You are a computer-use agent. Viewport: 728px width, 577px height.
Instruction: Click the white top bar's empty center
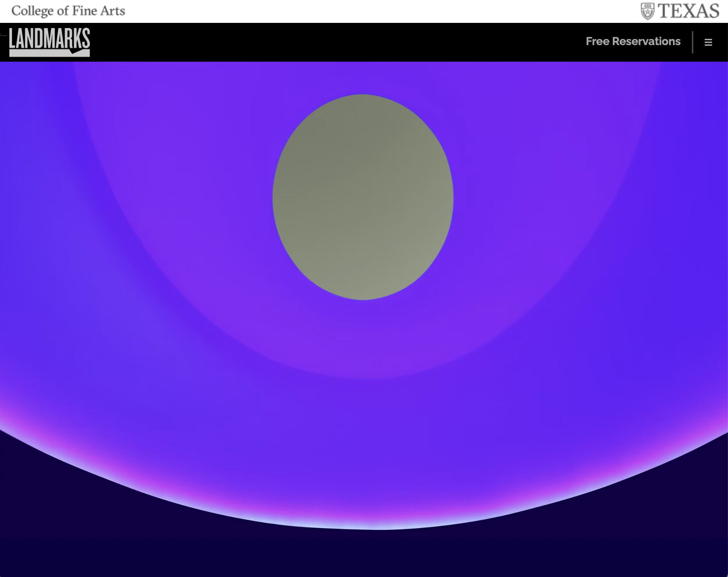tap(364, 11)
